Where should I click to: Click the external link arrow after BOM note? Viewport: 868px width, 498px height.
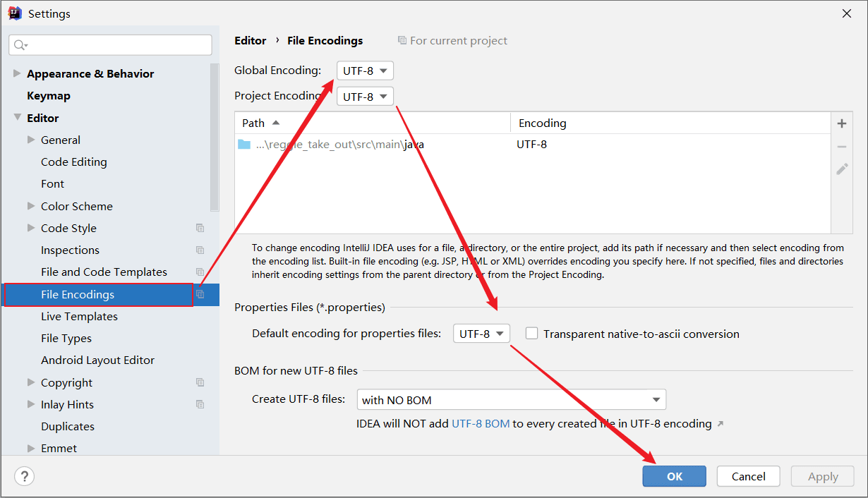(720, 424)
